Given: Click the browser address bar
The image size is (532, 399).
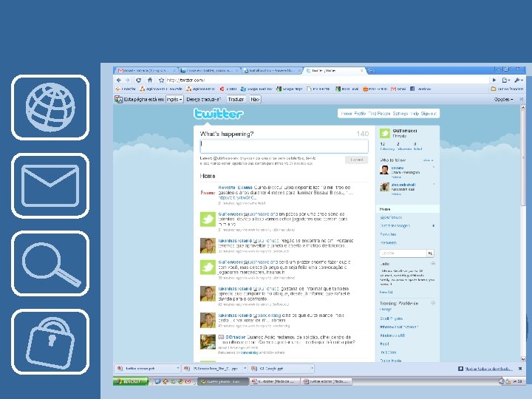Looking at the screenshot, I should pos(327,80).
